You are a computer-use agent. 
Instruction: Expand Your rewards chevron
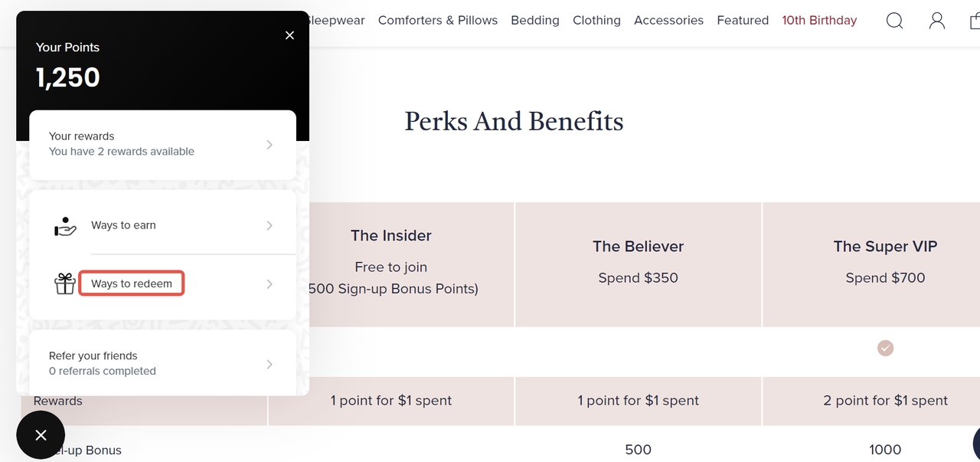click(269, 145)
